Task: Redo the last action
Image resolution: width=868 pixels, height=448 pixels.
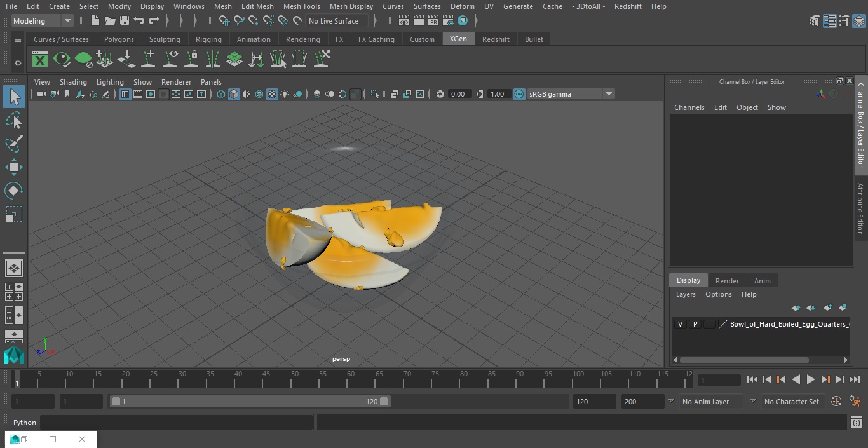Action: pyautogui.click(x=154, y=21)
